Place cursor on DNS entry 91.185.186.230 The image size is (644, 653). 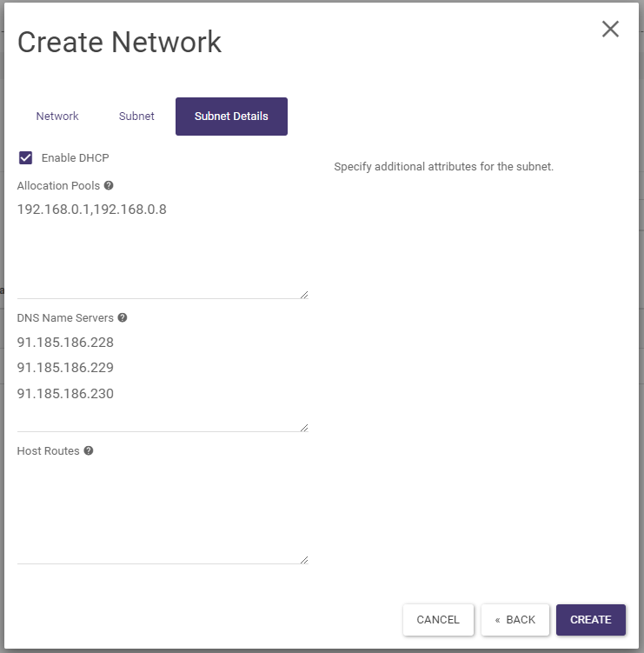(x=65, y=393)
